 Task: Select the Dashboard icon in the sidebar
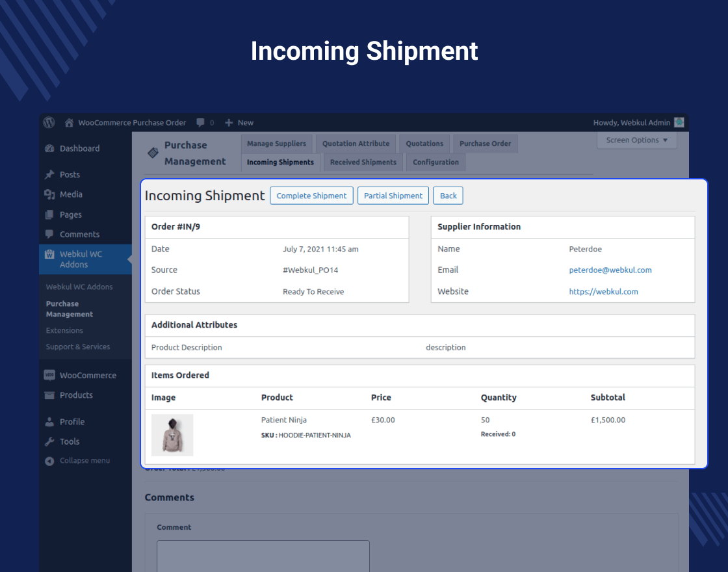tap(51, 148)
